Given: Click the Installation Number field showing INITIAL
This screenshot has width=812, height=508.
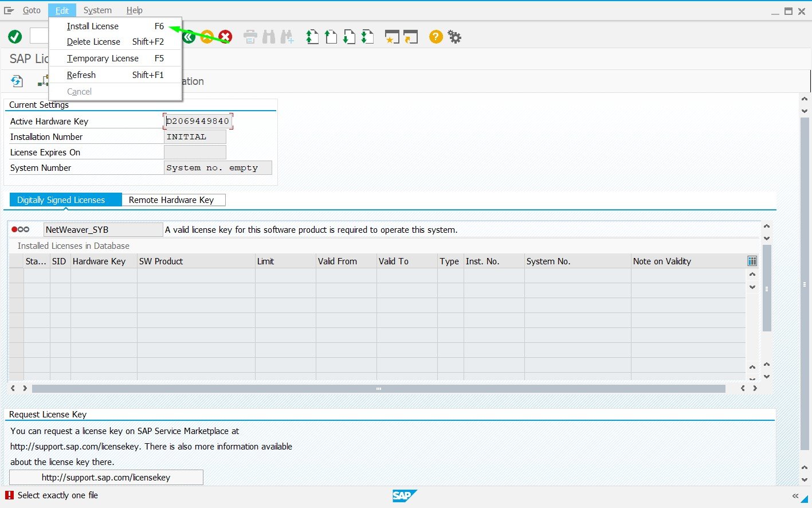Looking at the screenshot, I should 195,137.
